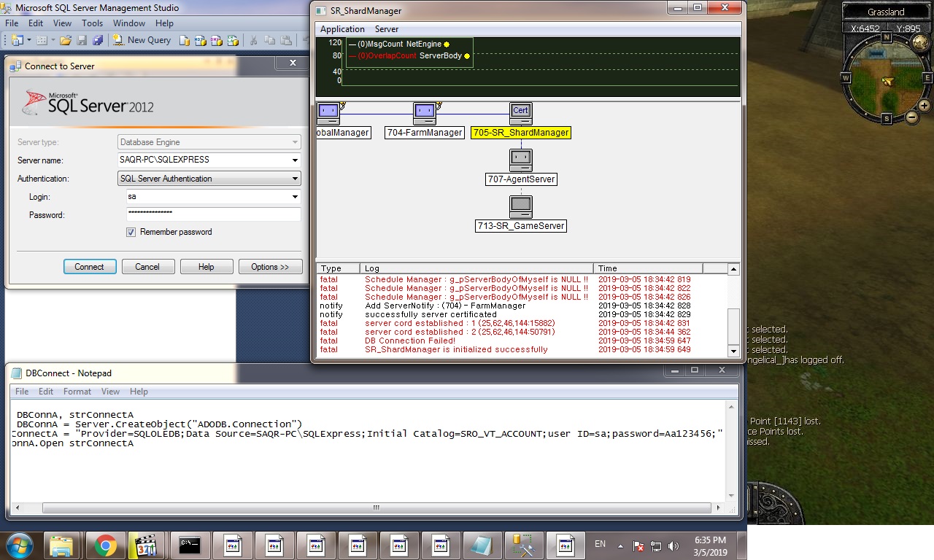This screenshot has width=934, height=560.
Task: Open the File menu in SSMS
Action: (12, 23)
